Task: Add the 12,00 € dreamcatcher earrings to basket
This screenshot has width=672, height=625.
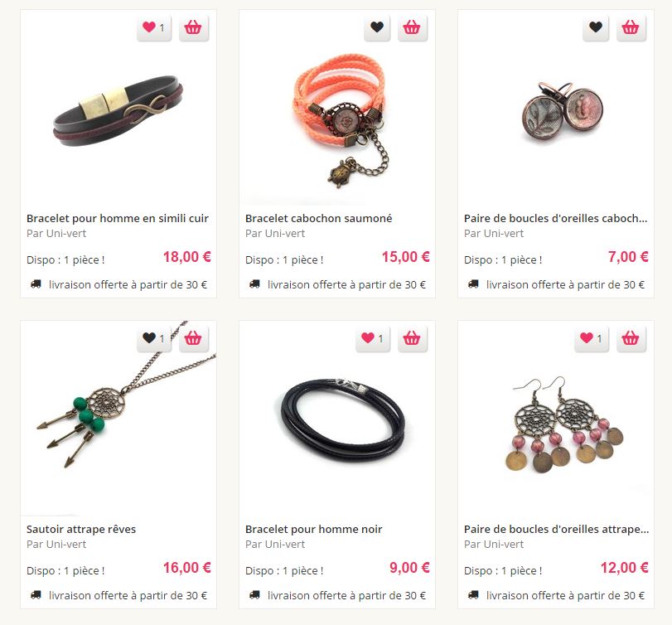Action: [x=631, y=339]
